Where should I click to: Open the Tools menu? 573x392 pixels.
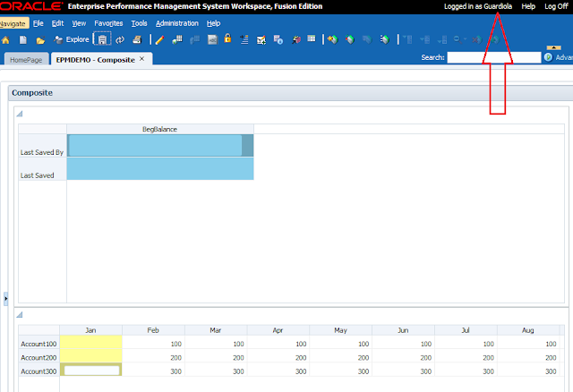point(140,23)
